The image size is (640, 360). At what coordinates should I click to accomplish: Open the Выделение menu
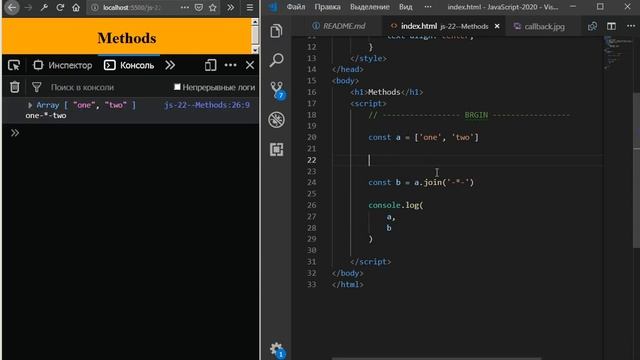[369, 7]
